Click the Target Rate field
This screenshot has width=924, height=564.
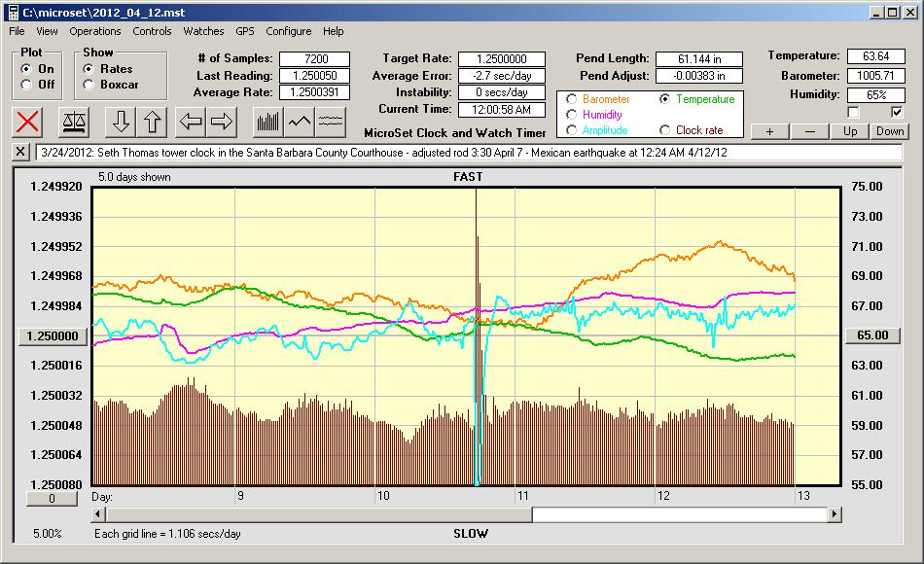point(502,59)
